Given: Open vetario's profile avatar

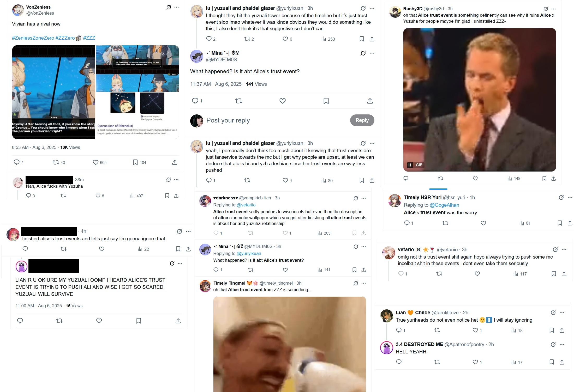Looking at the screenshot, I should click(389, 253).
